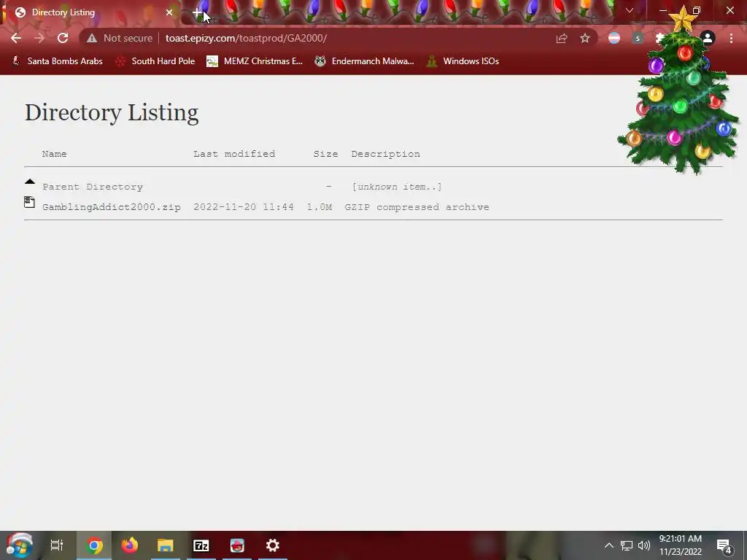Open the clock showing 9:21:01 AM
The height and width of the screenshot is (560, 747).
pyautogui.click(x=681, y=545)
